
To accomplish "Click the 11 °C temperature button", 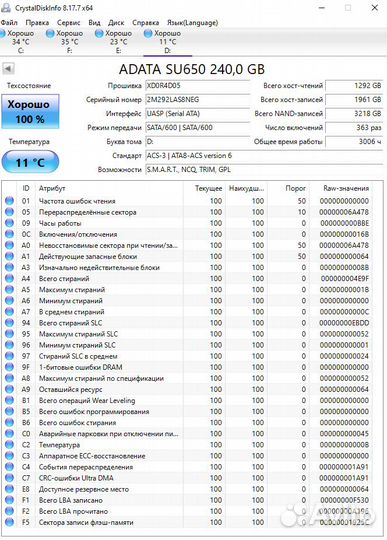I will (30, 162).
